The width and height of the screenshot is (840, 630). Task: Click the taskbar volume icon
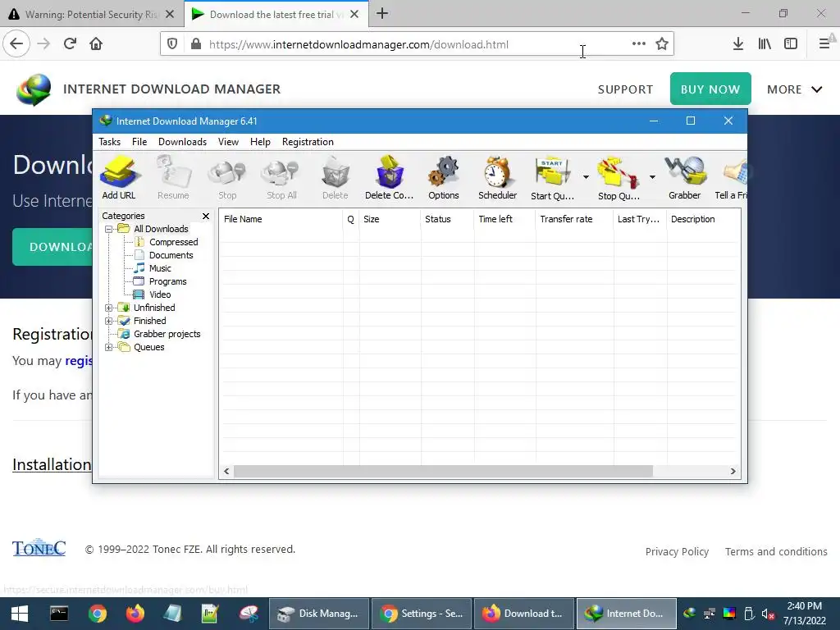pyautogui.click(x=768, y=614)
